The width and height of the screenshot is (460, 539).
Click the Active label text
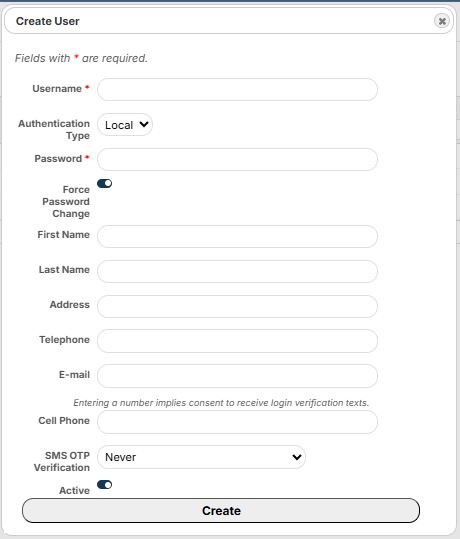tap(74, 491)
